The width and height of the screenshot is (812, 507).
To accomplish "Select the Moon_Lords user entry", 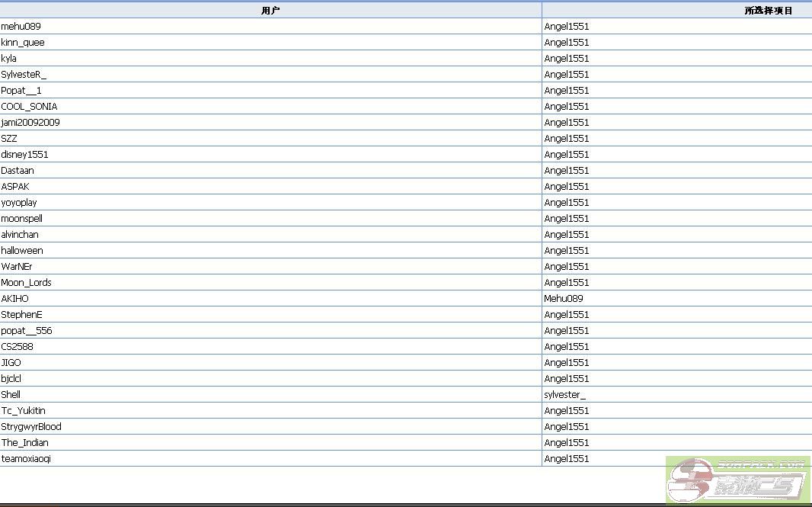I will [x=27, y=283].
